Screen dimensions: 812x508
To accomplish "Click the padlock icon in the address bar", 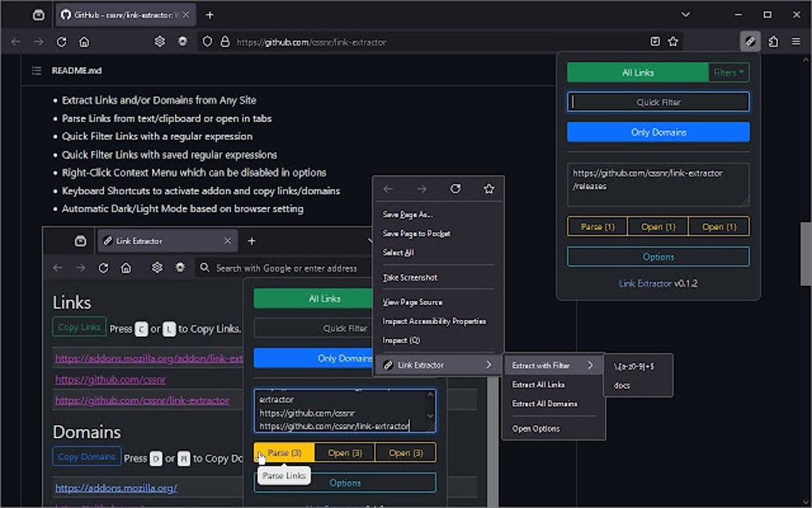I will click(226, 42).
